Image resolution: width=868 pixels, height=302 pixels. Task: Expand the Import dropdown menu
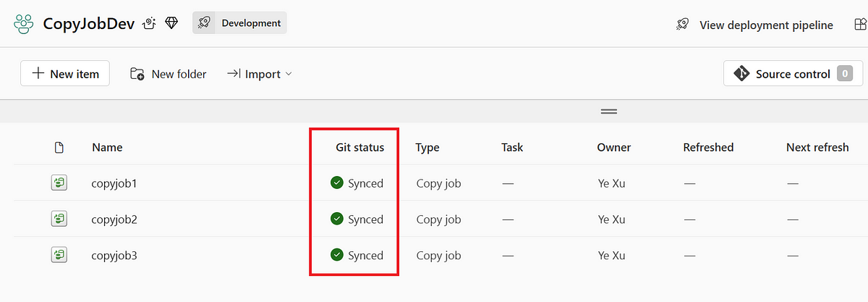(x=260, y=74)
